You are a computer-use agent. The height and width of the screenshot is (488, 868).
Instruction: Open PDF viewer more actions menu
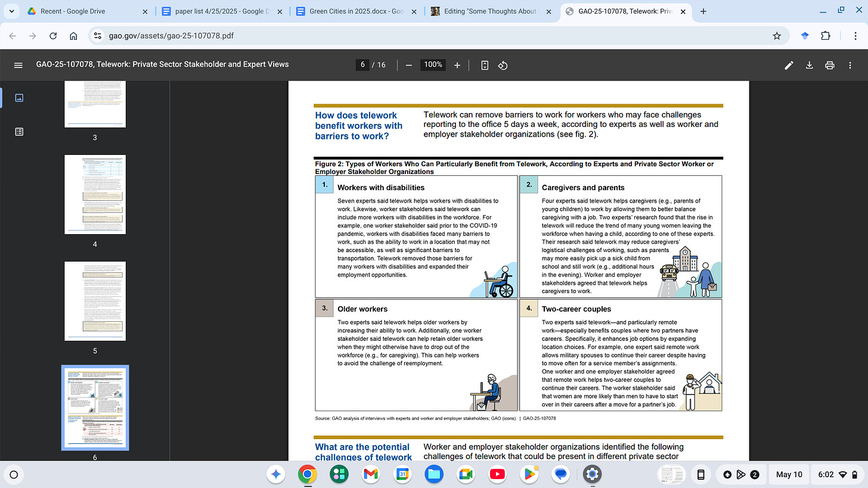850,65
